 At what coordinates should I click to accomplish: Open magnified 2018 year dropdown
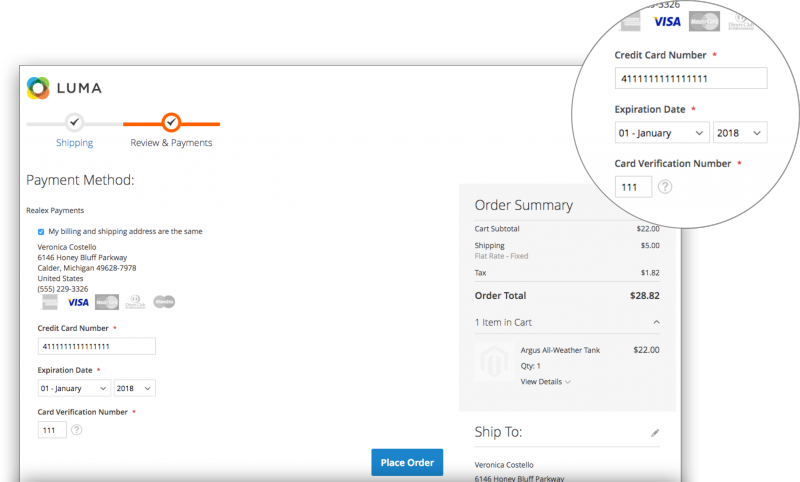tap(740, 133)
